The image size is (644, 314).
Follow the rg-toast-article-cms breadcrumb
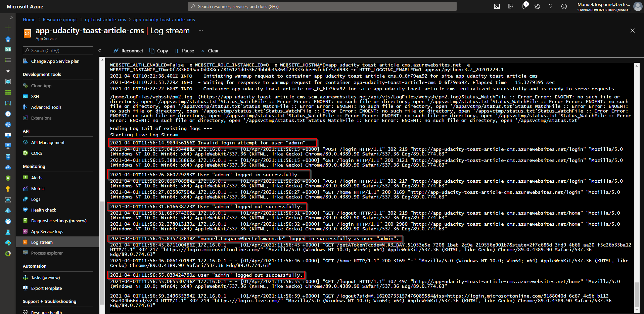[x=105, y=19]
